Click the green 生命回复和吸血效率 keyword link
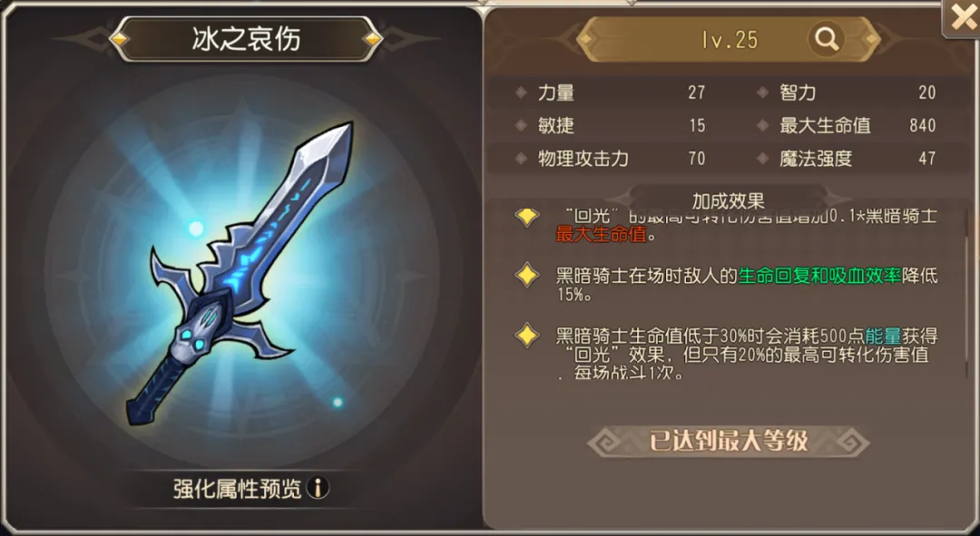 tap(819, 276)
